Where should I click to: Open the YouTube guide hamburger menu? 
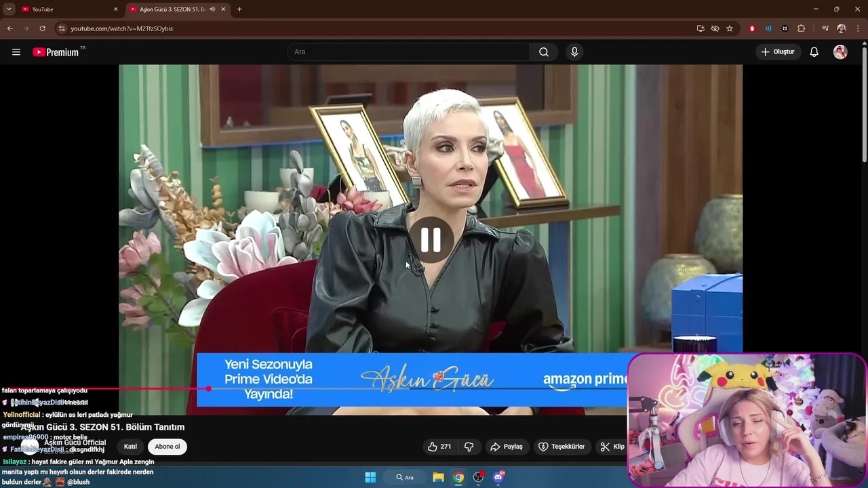(16, 52)
